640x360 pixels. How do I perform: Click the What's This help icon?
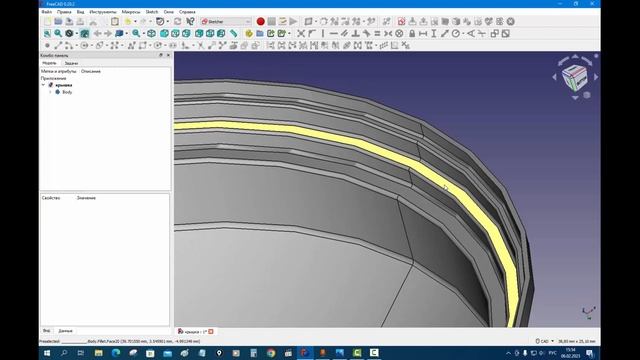tap(190, 22)
